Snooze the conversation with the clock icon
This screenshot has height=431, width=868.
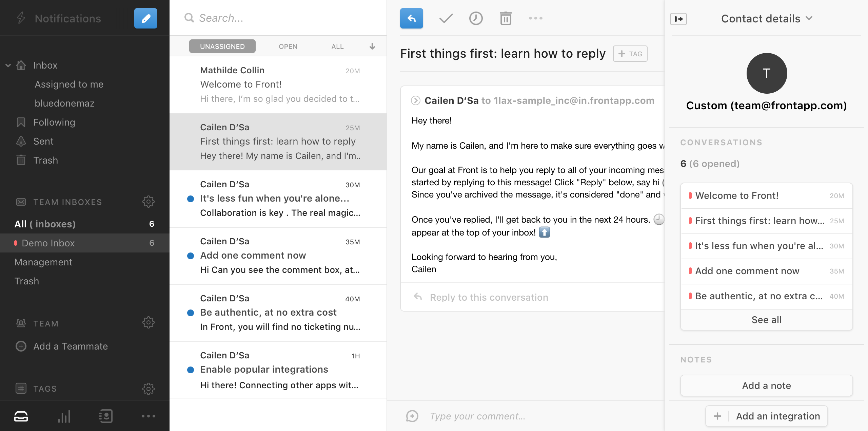coord(476,18)
